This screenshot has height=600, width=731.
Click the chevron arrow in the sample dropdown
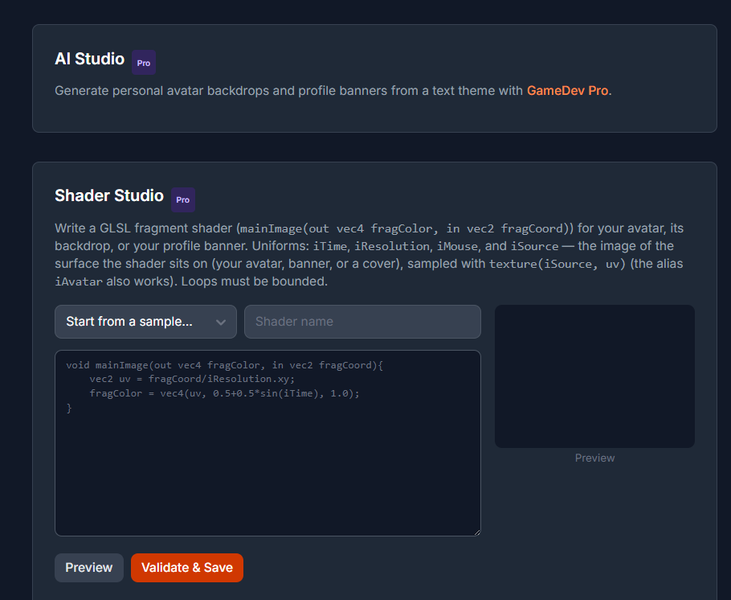click(221, 322)
